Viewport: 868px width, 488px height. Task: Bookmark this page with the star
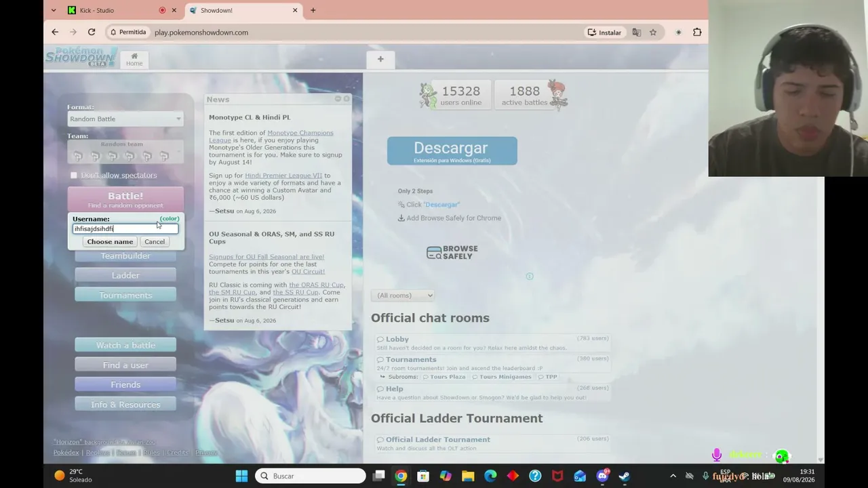click(653, 32)
